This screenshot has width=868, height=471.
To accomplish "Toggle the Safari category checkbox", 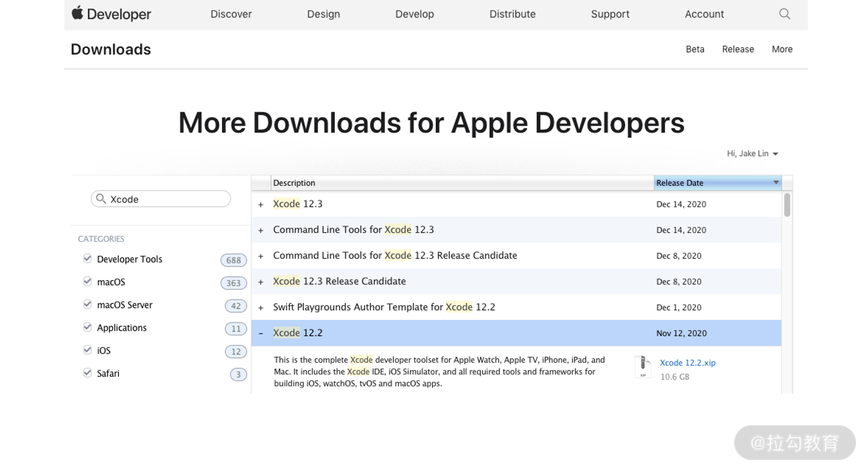I will [87, 373].
